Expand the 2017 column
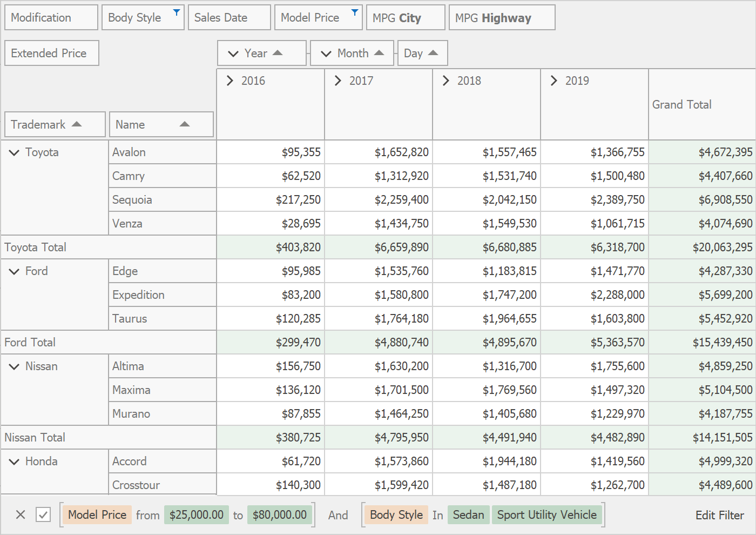The width and height of the screenshot is (756, 535). [338, 81]
